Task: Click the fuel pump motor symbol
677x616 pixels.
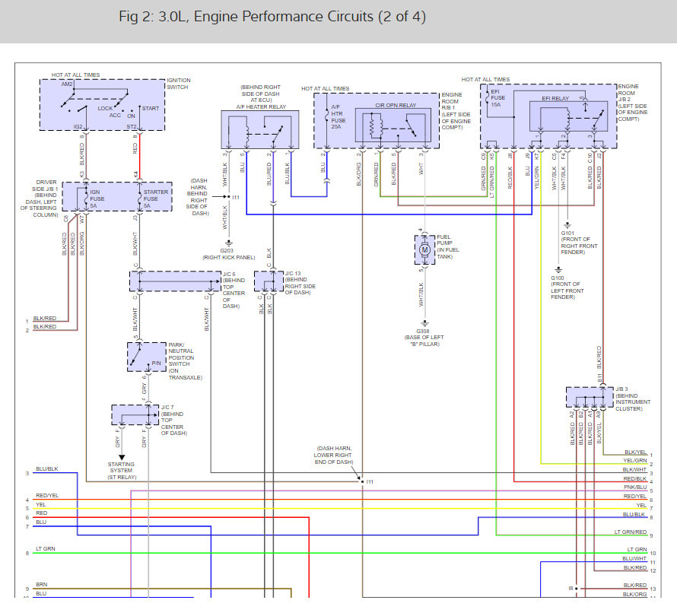Action: 424,250
